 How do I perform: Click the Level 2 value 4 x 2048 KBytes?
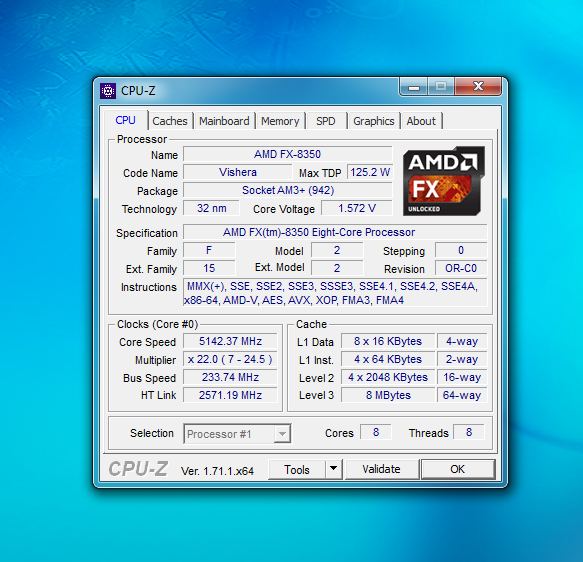click(x=388, y=377)
